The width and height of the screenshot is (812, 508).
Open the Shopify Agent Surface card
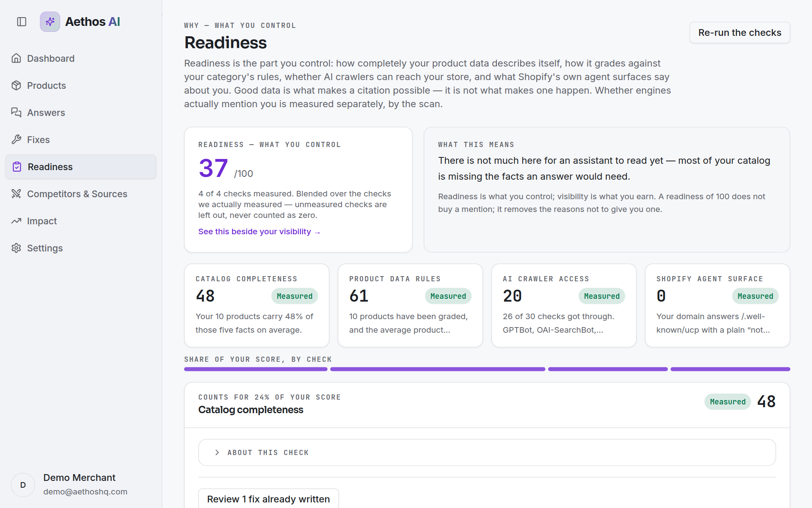click(x=717, y=305)
